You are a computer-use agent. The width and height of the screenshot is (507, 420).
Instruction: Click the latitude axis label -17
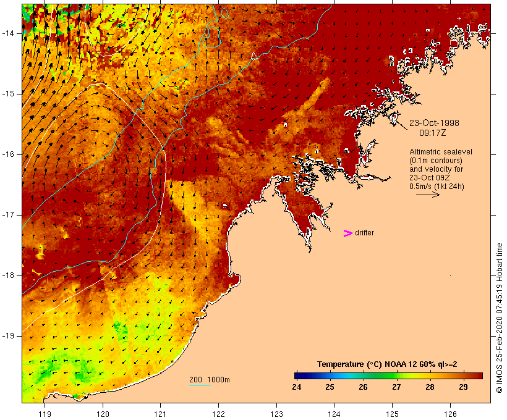click(8, 215)
